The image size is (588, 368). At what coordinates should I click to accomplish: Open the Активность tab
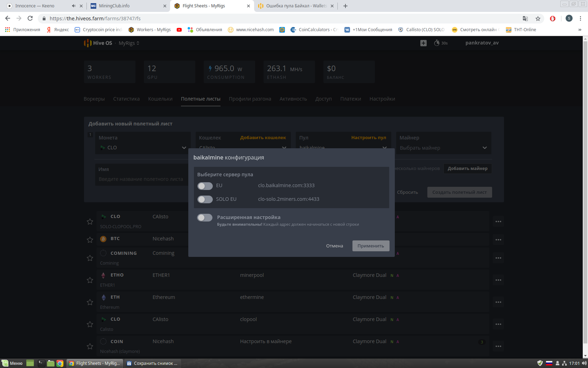pyautogui.click(x=293, y=99)
